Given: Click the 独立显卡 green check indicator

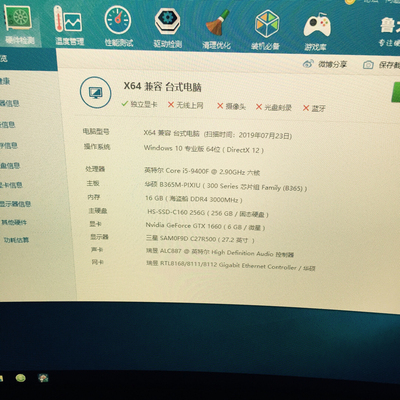Looking at the screenshot, I should pos(125,104).
